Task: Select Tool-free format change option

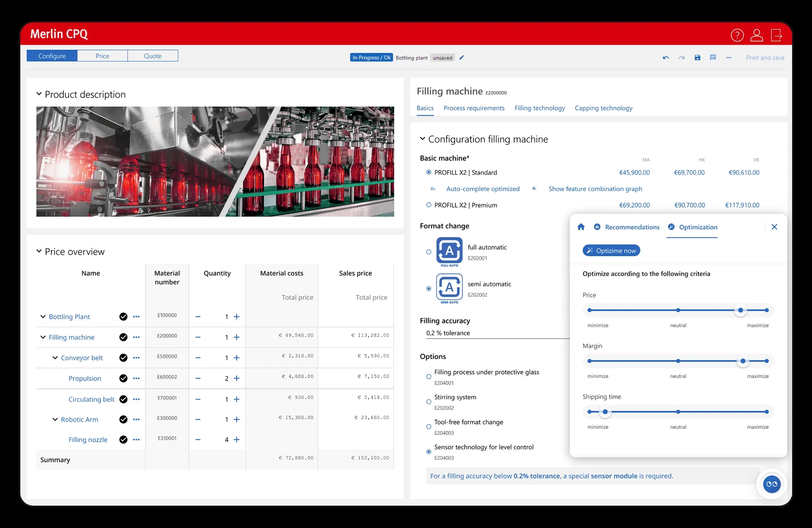Action: (x=429, y=426)
